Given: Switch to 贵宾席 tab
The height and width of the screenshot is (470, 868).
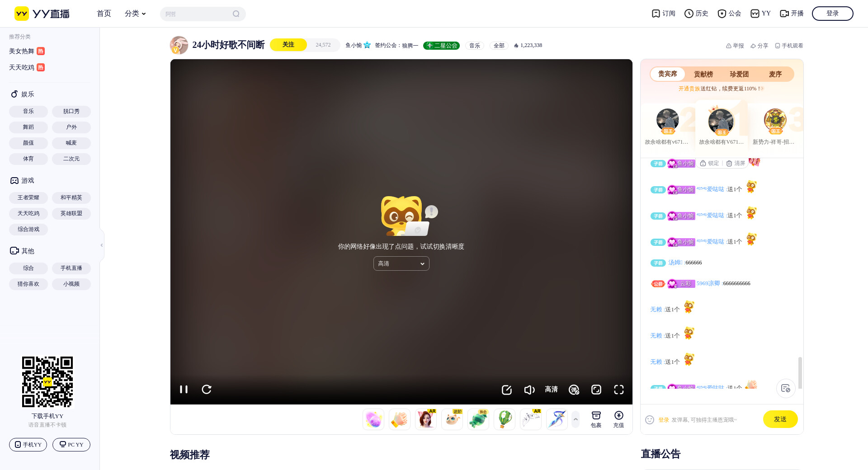Looking at the screenshot, I should 667,74.
